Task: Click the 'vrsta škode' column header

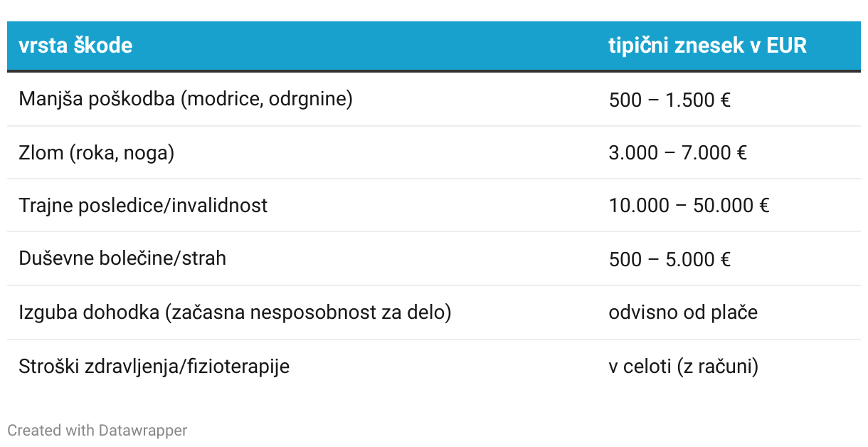Action: (75, 46)
